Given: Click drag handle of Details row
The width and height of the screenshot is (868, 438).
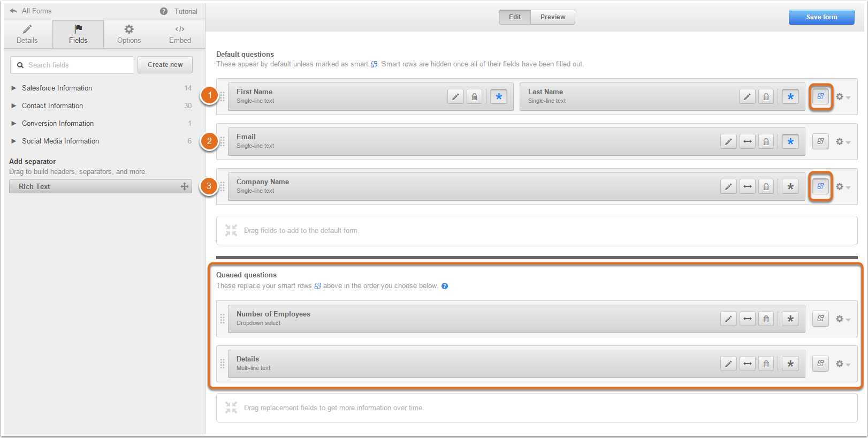Looking at the screenshot, I should [222, 364].
